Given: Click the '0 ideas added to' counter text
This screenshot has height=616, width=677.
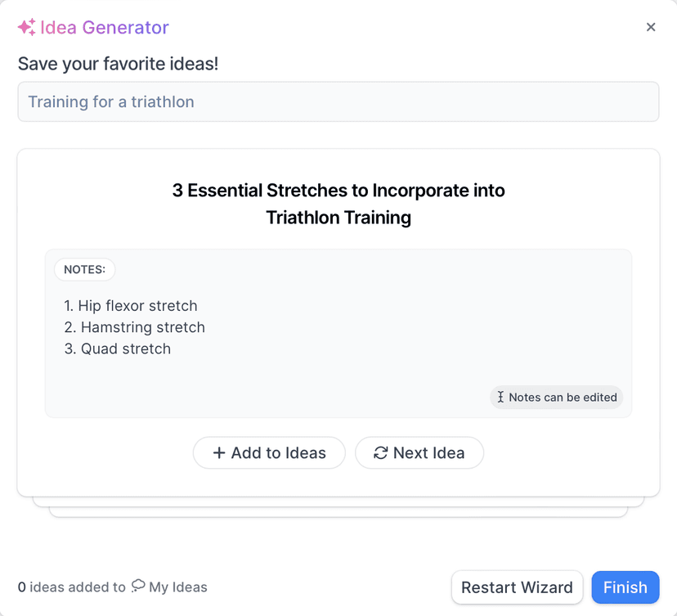Looking at the screenshot, I should [72, 587].
